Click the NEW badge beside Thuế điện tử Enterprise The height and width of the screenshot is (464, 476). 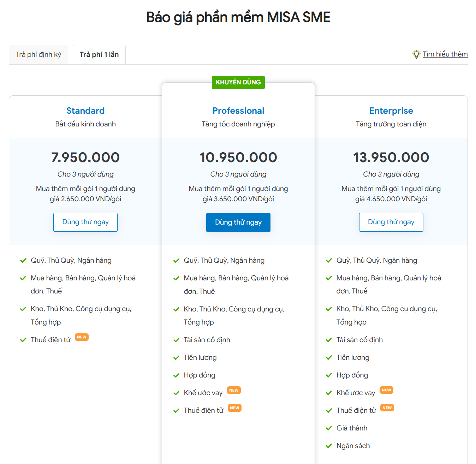tap(387, 408)
